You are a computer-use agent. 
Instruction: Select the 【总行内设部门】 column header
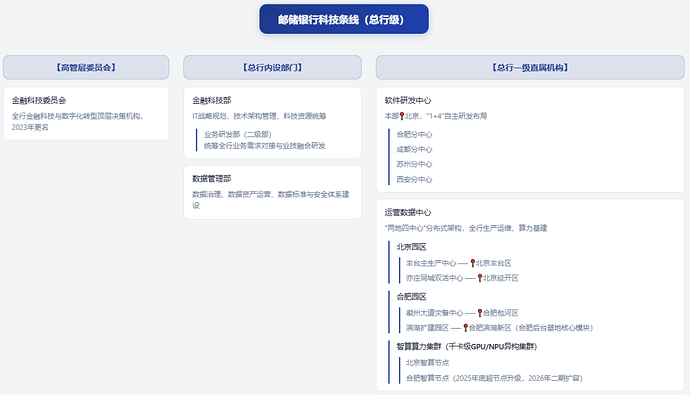(272, 67)
